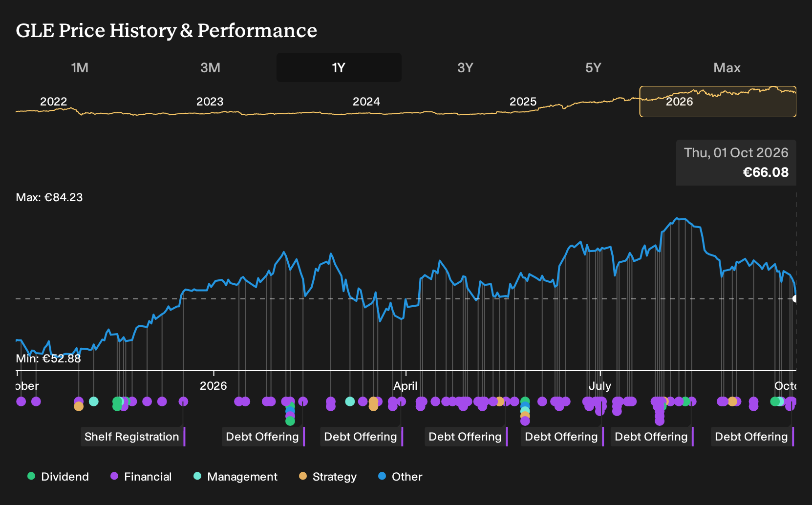Toggle the Dividend legend filter
This screenshot has width=812, height=505.
(58, 477)
